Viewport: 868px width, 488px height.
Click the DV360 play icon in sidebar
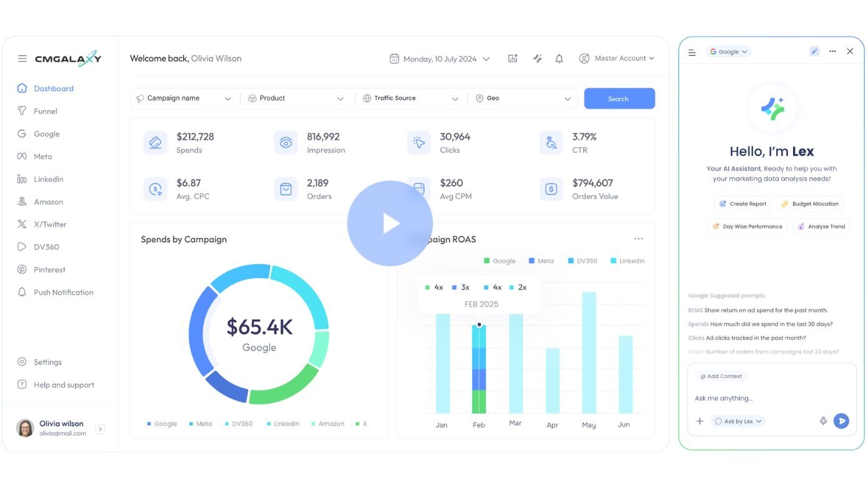coord(22,246)
